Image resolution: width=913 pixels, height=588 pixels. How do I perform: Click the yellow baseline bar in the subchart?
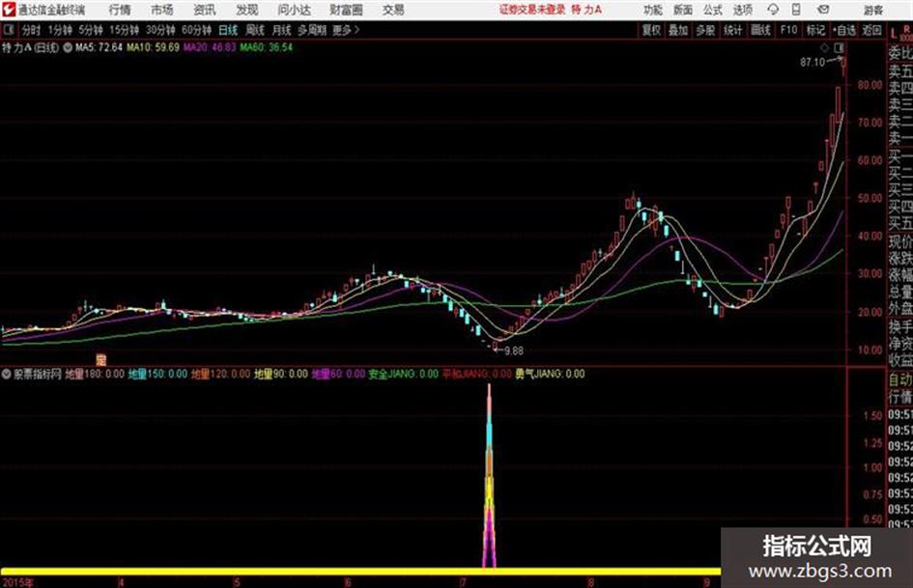[361, 572]
